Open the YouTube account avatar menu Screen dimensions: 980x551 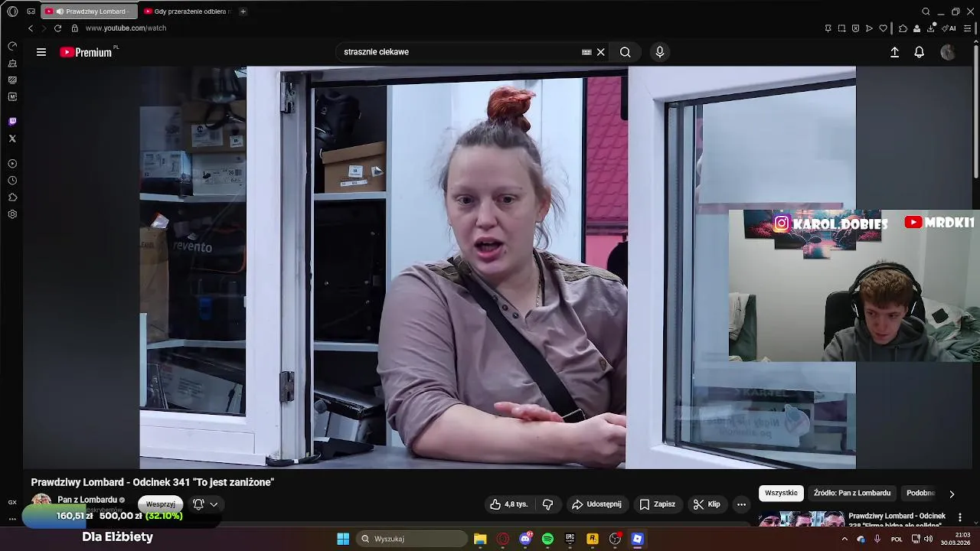(948, 52)
